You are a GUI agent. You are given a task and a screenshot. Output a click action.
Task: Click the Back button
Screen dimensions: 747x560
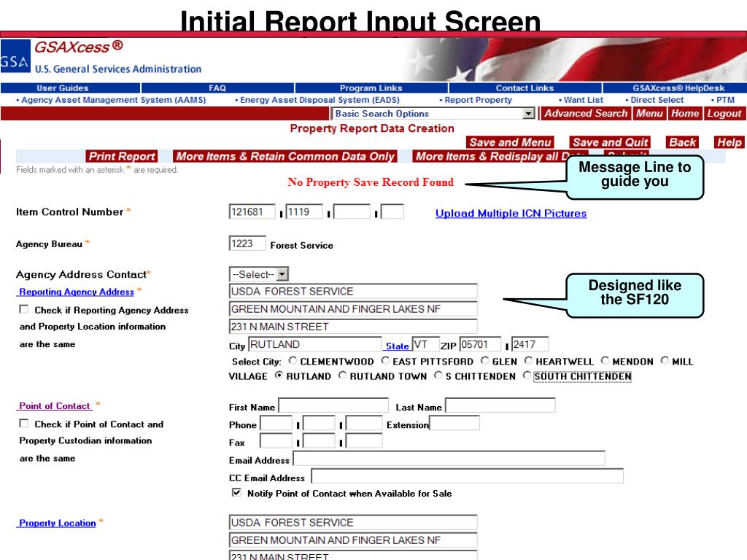pyautogui.click(x=682, y=142)
